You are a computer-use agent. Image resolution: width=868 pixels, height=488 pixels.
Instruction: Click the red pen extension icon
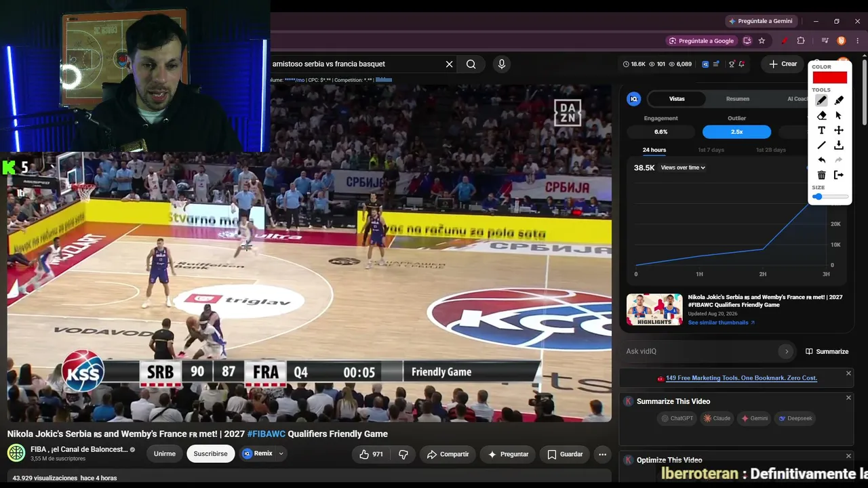coord(784,41)
